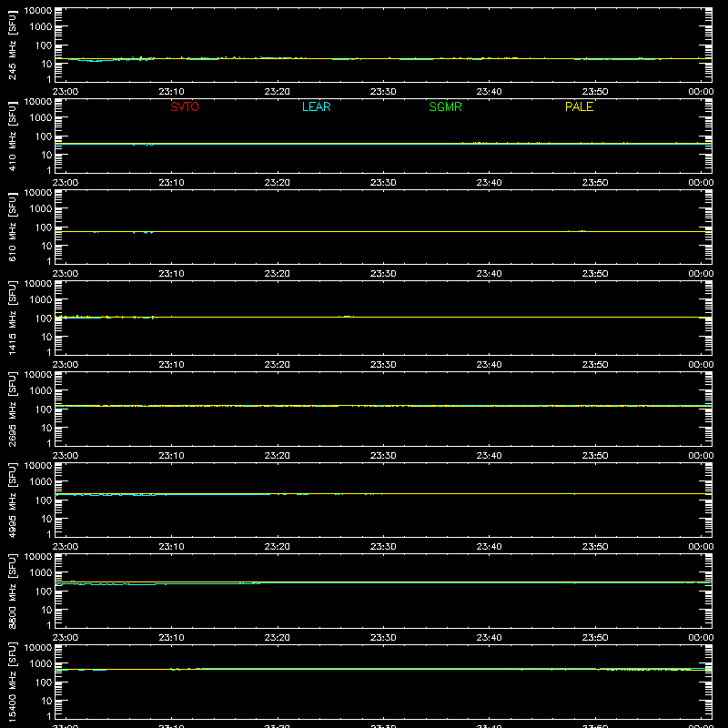This screenshot has height=728, width=728.
Task: Click 23:30 label below the 1415 MHz plot
Action: pos(383,365)
